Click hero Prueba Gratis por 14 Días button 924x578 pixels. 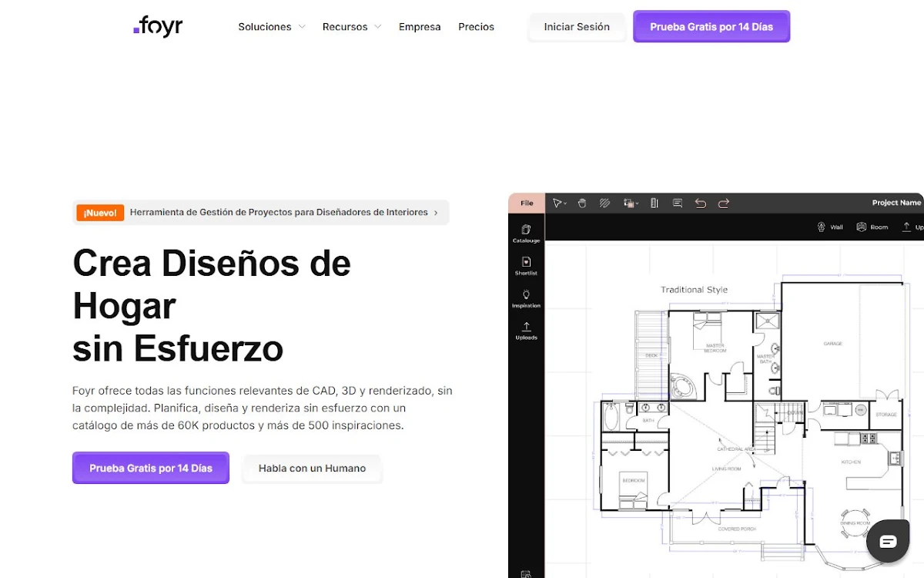(x=151, y=468)
